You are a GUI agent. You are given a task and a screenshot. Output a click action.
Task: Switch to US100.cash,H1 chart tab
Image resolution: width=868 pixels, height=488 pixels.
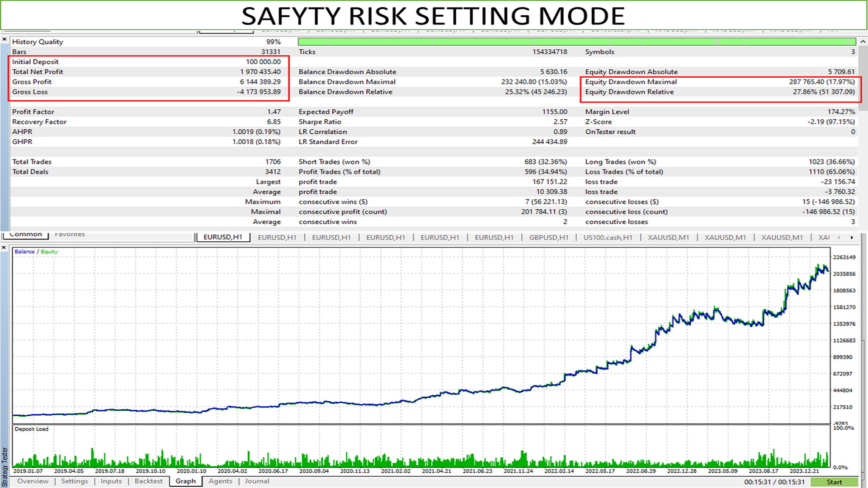click(x=608, y=237)
